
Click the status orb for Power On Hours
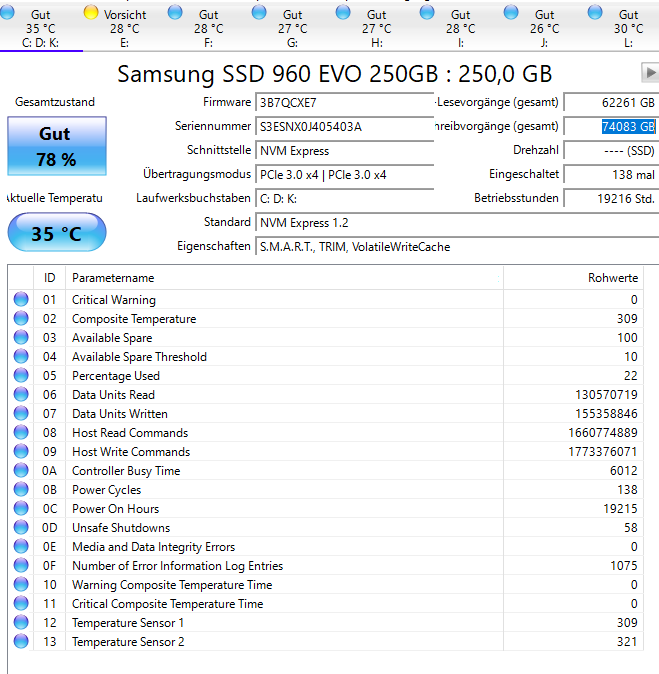(x=21, y=508)
